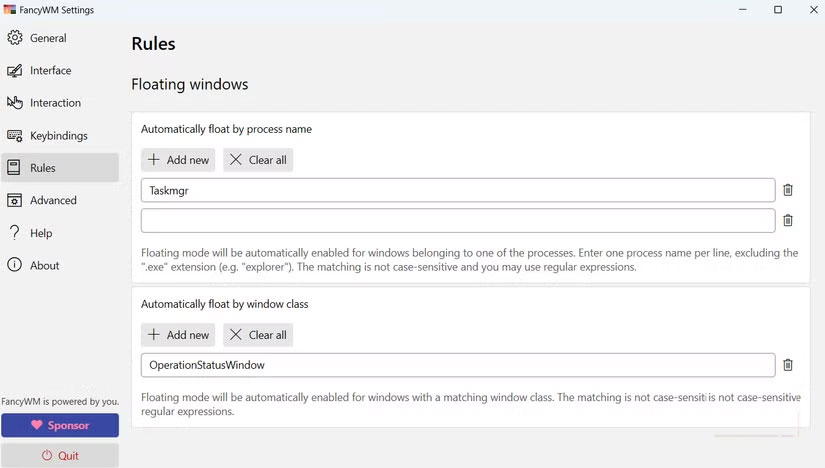825x468 pixels.
Task: Click the Interaction pointer icon
Action: coord(15,103)
